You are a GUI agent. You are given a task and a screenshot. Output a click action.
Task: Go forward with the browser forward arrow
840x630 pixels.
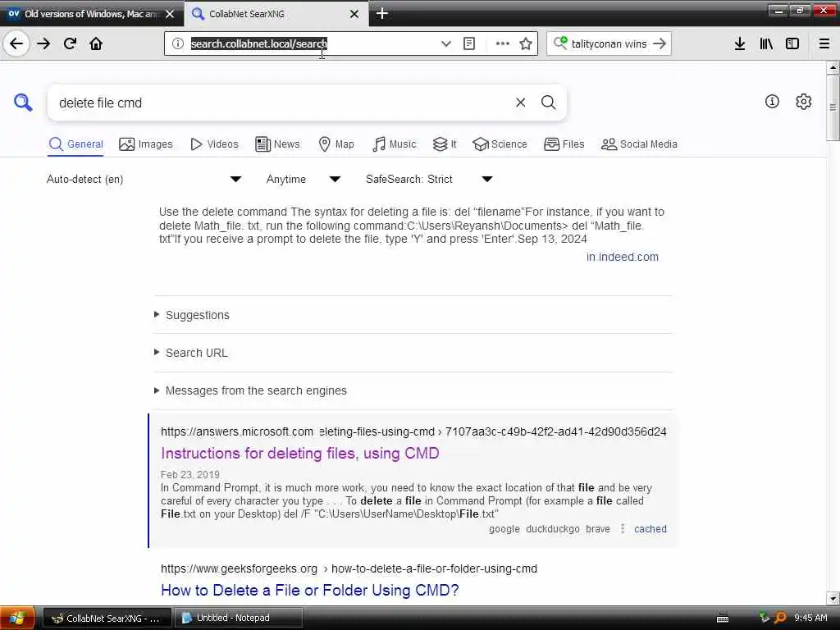click(x=43, y=43)
